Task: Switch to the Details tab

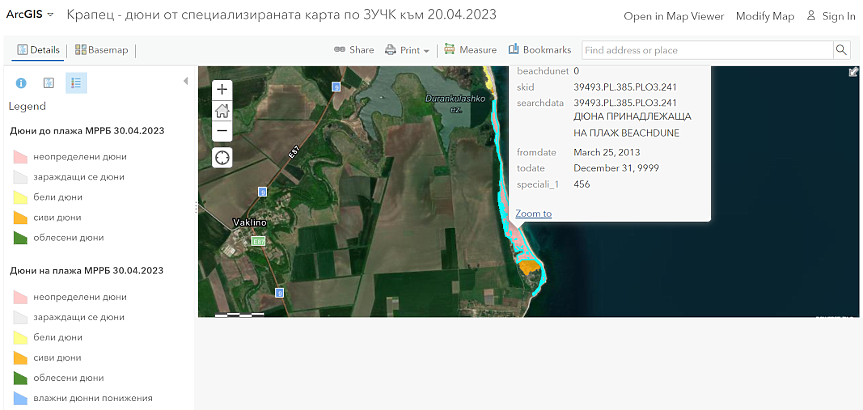Action: point(38,50)
